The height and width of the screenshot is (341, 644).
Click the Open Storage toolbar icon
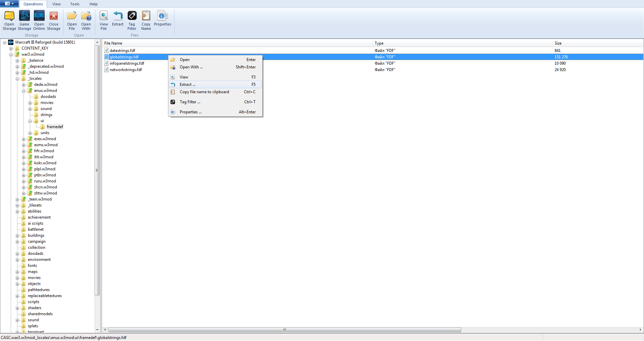9,16
